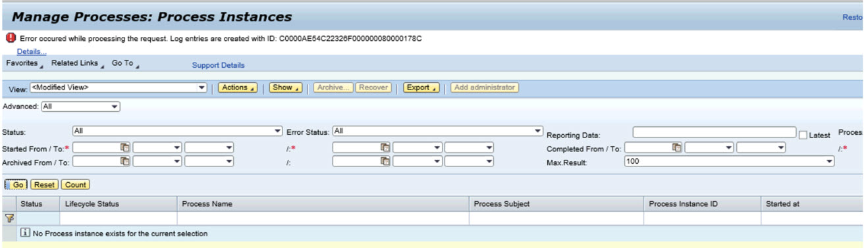The image size is (868, 248).
Task: Click the Details link below the error
Action: tap(32, 51)
